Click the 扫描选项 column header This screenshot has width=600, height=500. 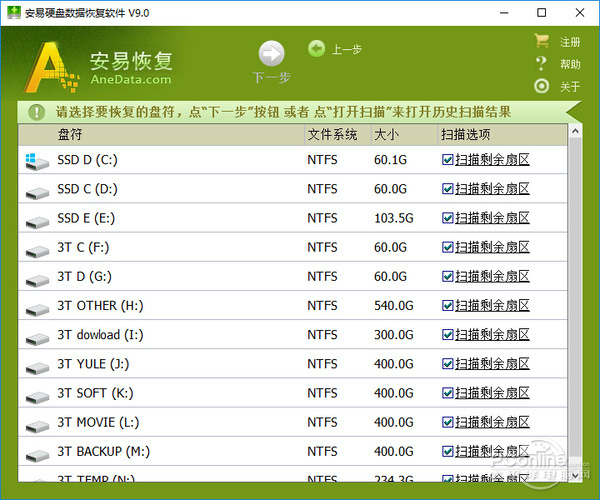(x=502, y=135)
